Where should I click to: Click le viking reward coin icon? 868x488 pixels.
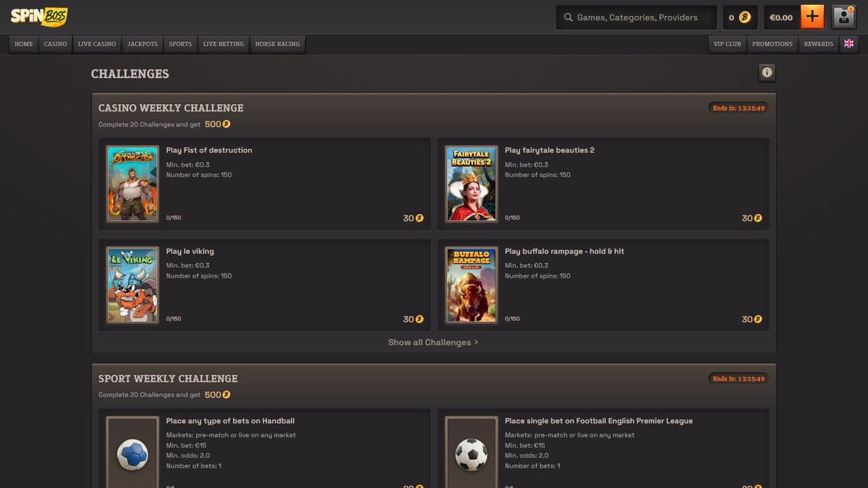(420, 320)
